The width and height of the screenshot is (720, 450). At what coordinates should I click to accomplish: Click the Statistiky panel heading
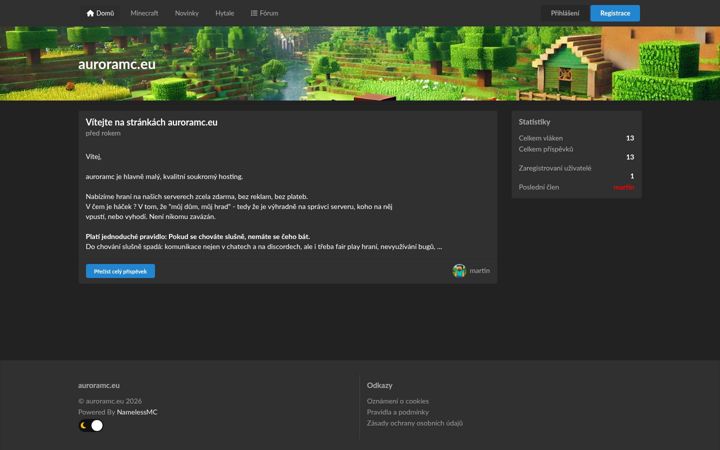(x=534, y=122)
